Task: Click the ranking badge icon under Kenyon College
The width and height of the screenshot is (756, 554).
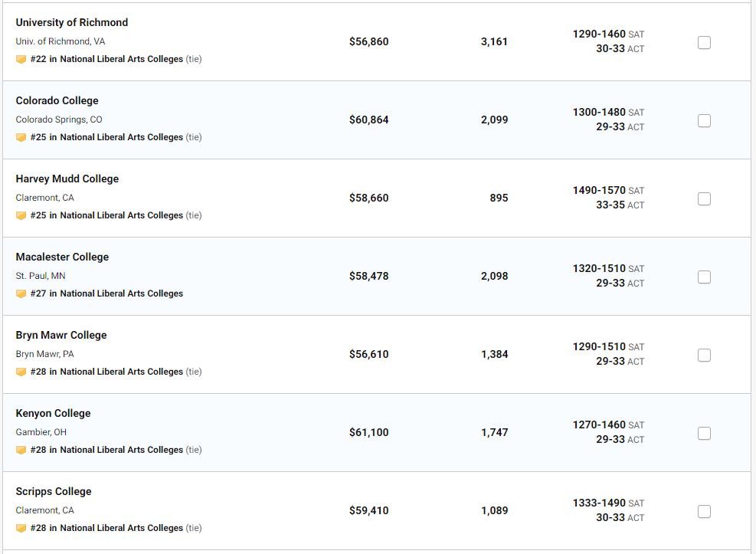Action: pos(21,451)
